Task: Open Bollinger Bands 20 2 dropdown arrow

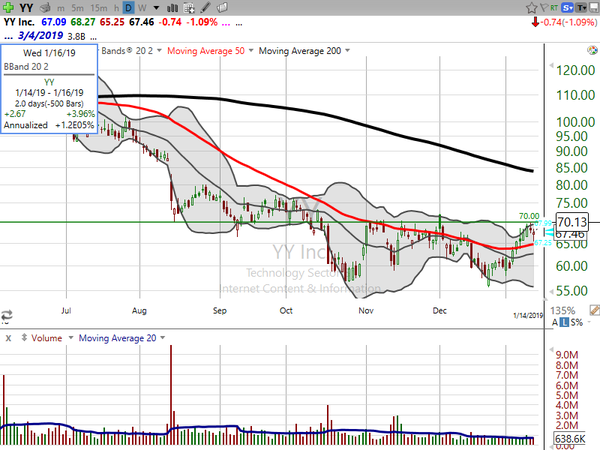Action: point(159,51)
